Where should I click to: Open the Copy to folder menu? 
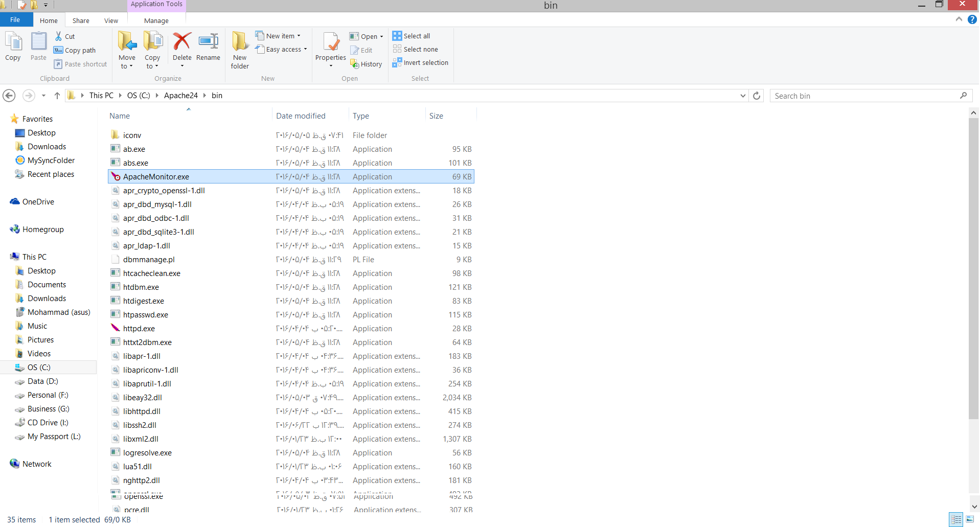click(x=152, y=50)
